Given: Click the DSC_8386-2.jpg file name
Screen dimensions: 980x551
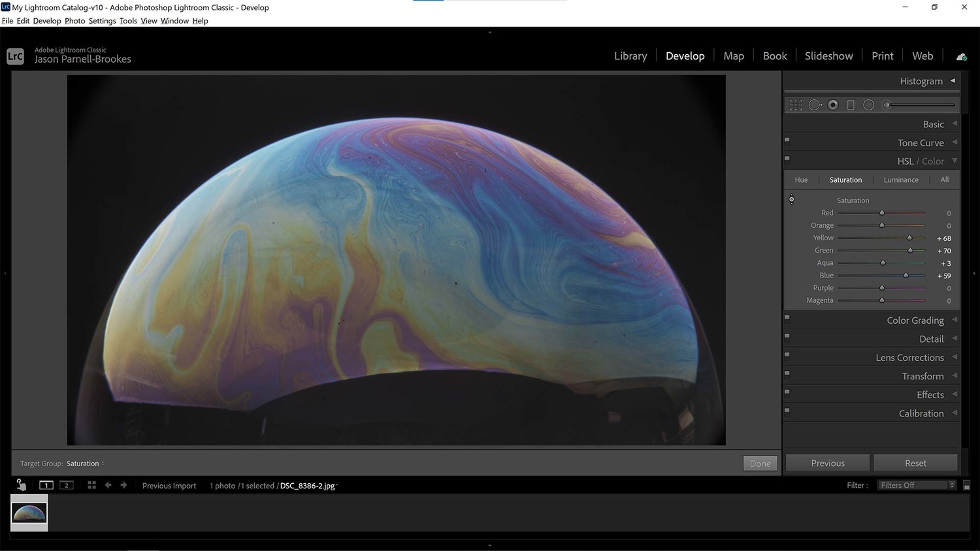Looking at the screenshot, I should [307, 486].
